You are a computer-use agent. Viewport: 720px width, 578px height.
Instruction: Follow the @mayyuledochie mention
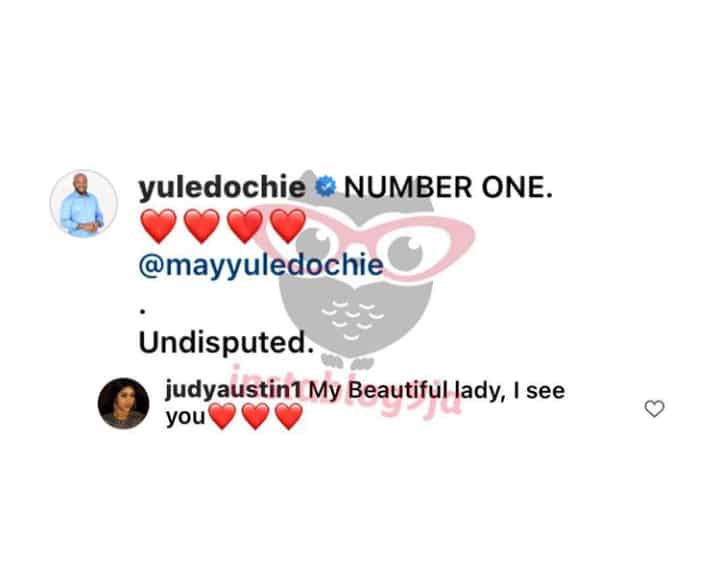tap(260, 266)
